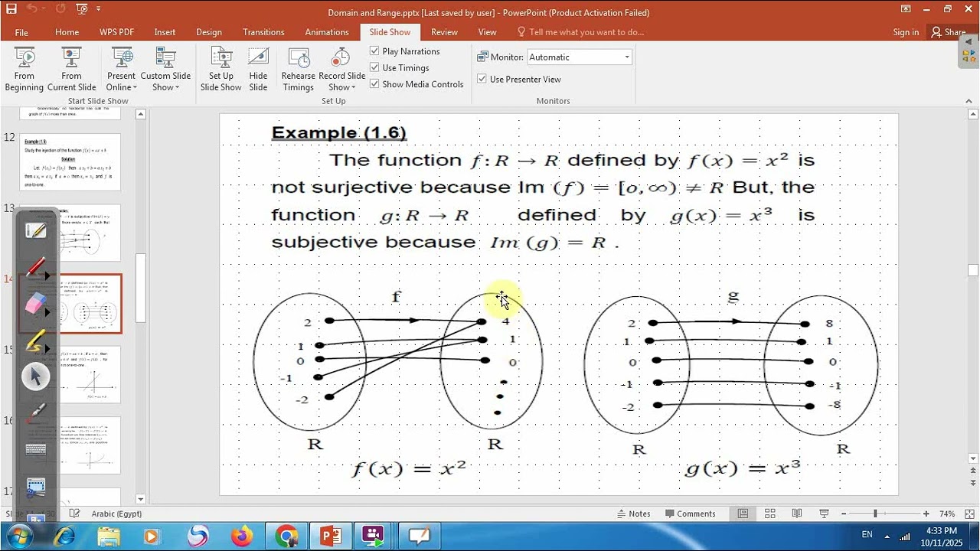980x551 pixels.
Task: Click the PowerPoint taskbar icon
Action: click(331, 536)
